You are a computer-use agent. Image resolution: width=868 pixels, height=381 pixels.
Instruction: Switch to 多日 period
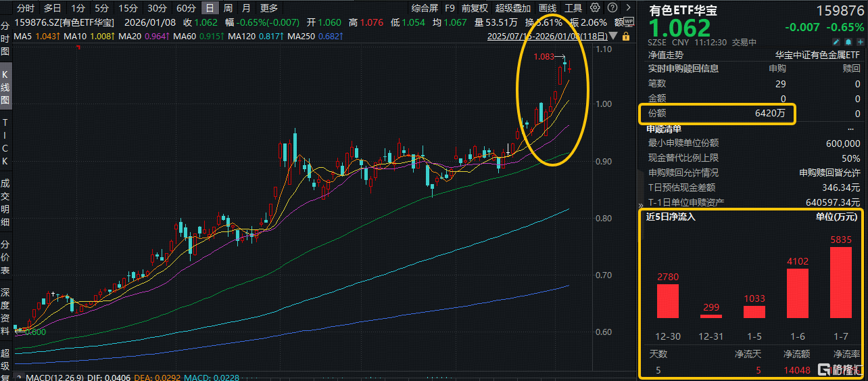[x=52, y=8]
